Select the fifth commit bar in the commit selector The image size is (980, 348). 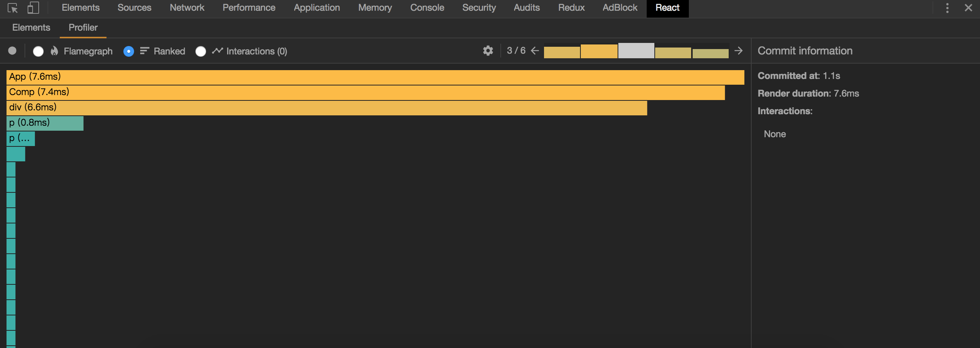coord(710,53)
